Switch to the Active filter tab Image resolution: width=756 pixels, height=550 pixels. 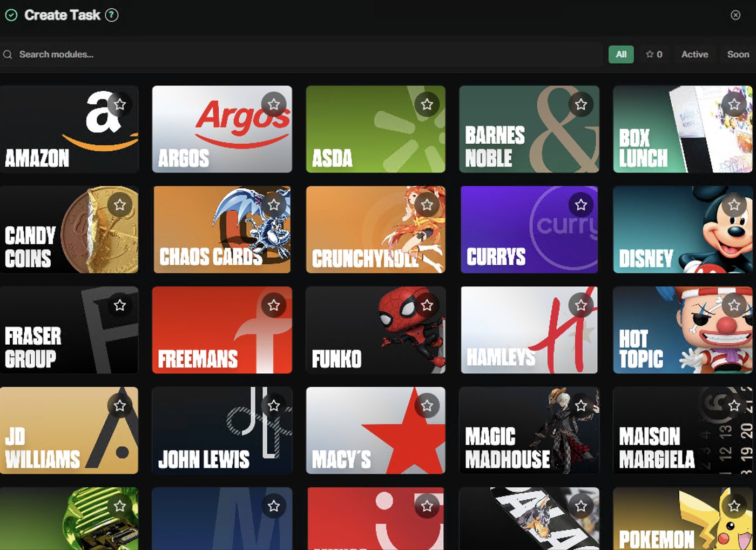click(694, 55)
